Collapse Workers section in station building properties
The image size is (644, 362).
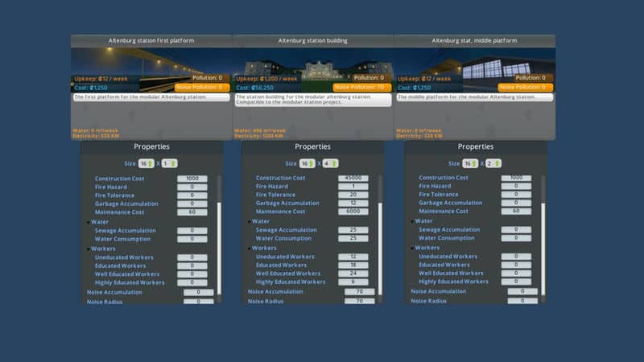251,248
